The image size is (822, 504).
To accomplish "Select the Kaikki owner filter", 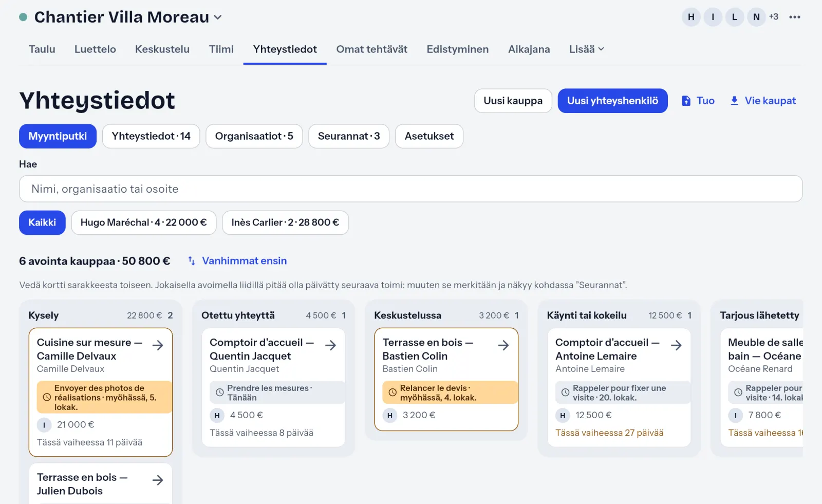I will (x=42, y=222).
